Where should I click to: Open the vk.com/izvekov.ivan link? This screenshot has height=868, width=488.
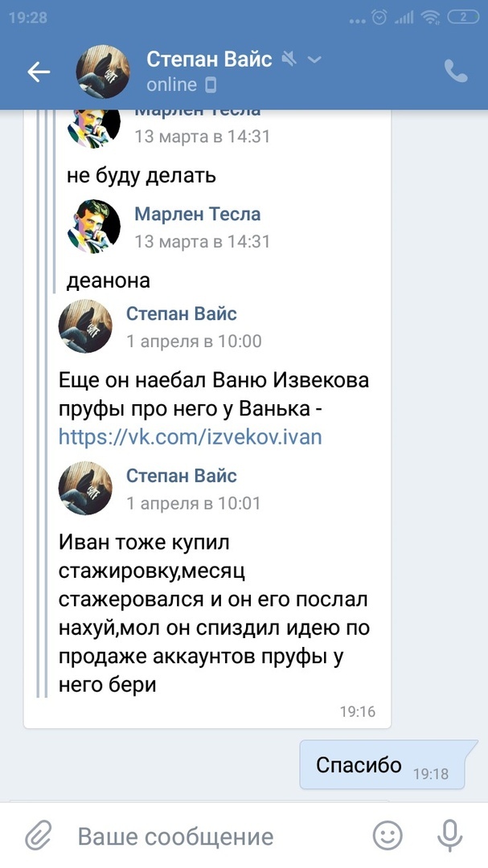[190, 437]
